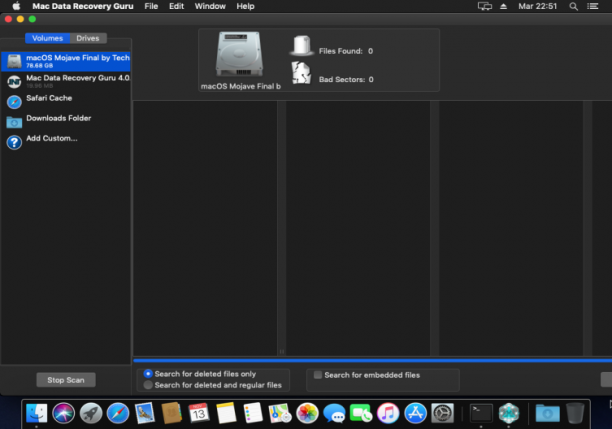Open App Store in the dock
The height and width of the screenshot is (429, 612).
tap(415, 413)
